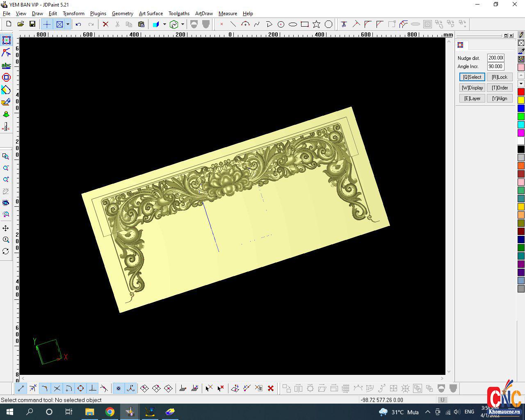Pick the ellipse drawing tool
This screenshot has height=420, width=525.
pos(293,24)
